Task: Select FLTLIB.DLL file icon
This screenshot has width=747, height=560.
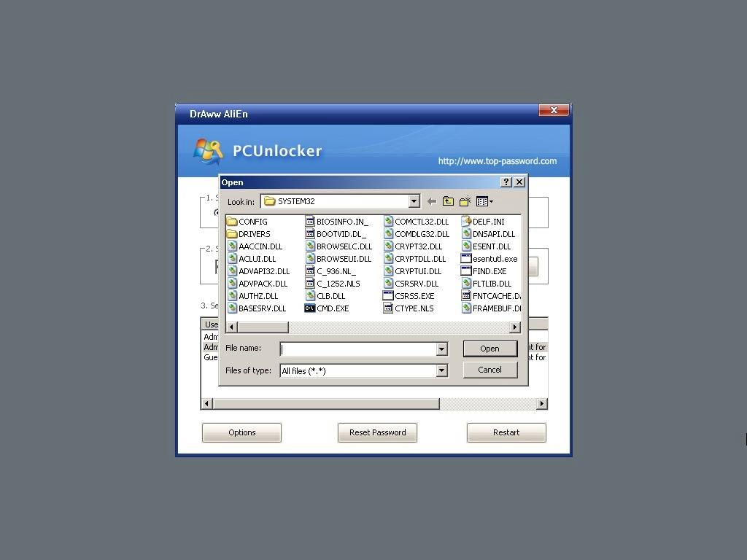Action: click(x=466, y=284)
